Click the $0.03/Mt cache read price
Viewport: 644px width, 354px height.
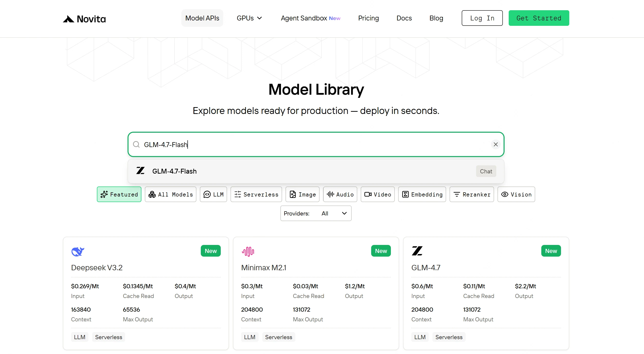[305, 286]
